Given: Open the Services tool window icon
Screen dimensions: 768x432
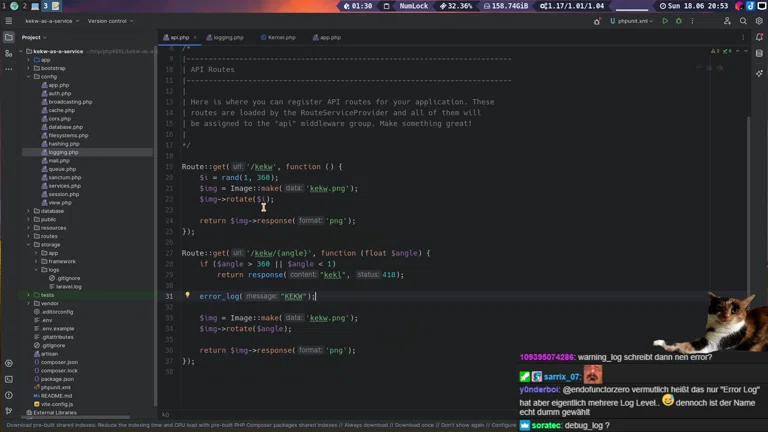Looking at the screenshot, I should point(9,363).
